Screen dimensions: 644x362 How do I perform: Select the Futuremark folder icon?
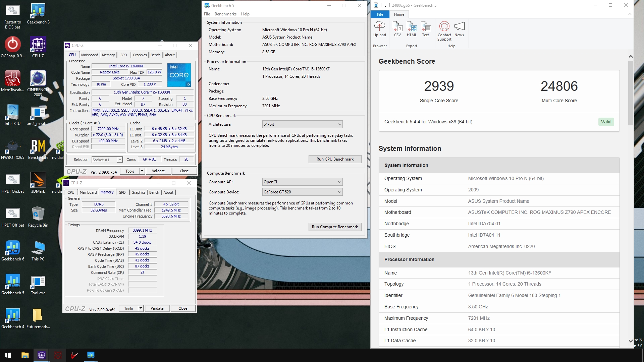38,318
